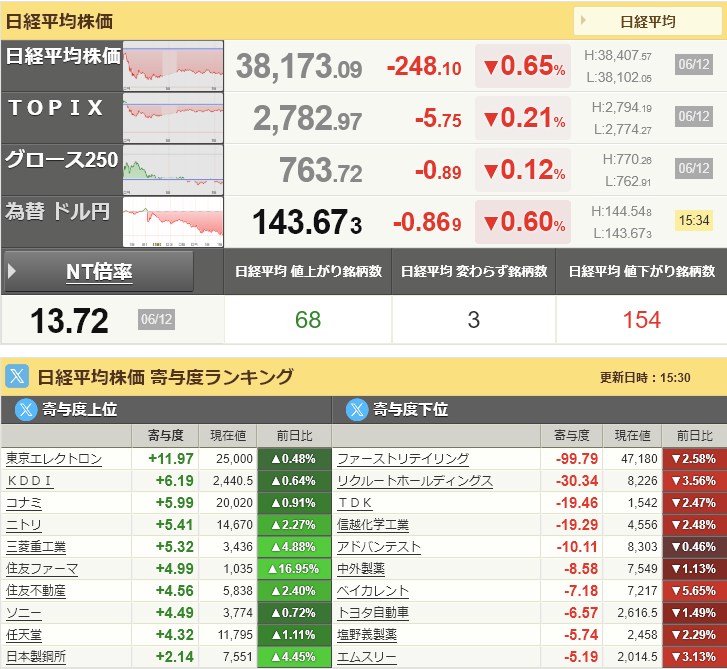The width and height of the screenshot is (727, 669).
Task: Click the 更新日時：15:30 timestamp
Action: coord(645,377)
